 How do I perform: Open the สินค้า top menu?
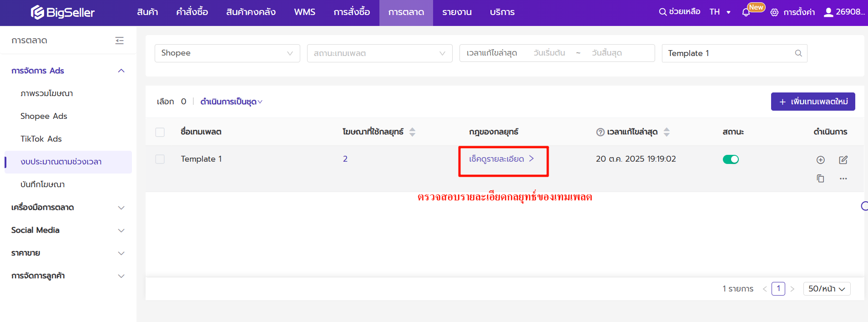pyautogui.click(x=147, y=12)
